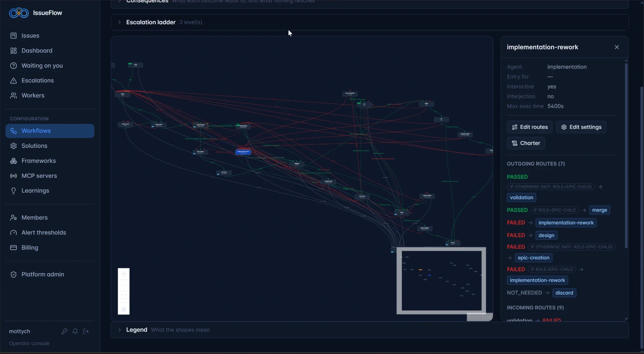644x354 pixels.
Task: Expand the Consequences section chevron
Action: (119, 1)
